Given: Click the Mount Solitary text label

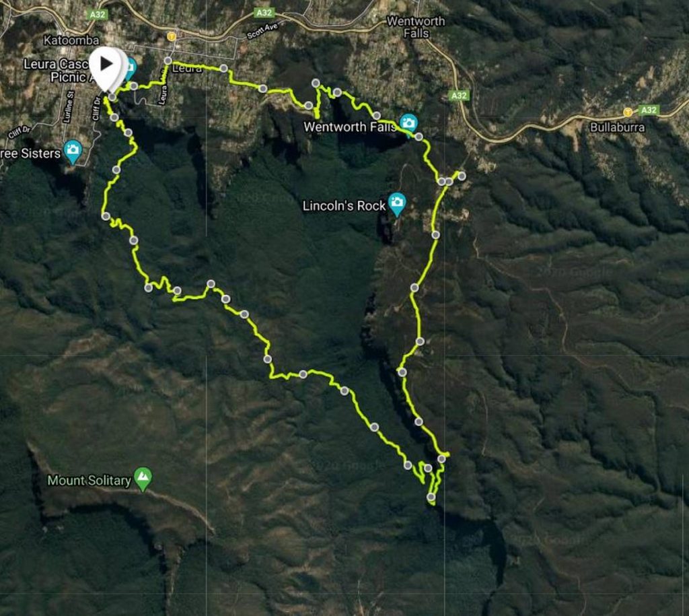Looking at the screenshot, I should (x=89, y=481).
